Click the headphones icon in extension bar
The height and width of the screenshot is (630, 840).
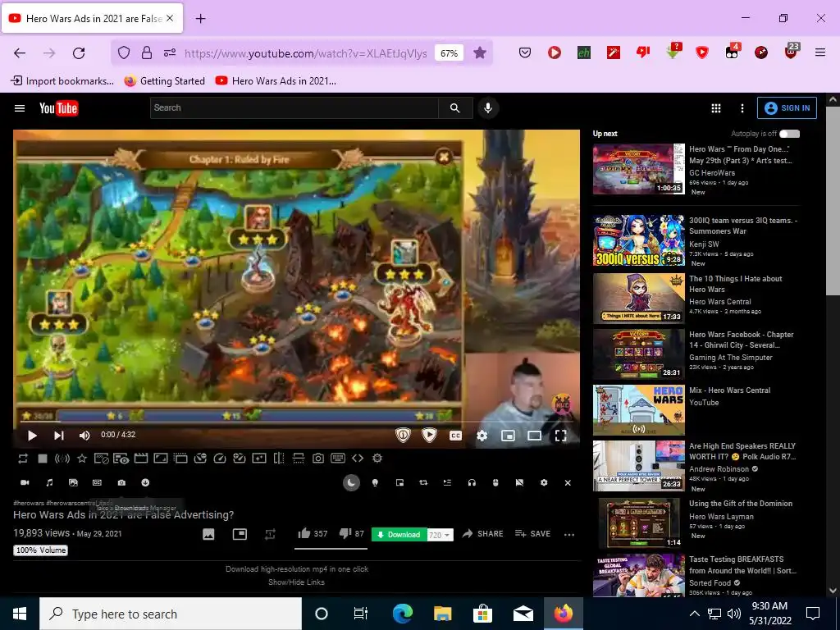472,482
